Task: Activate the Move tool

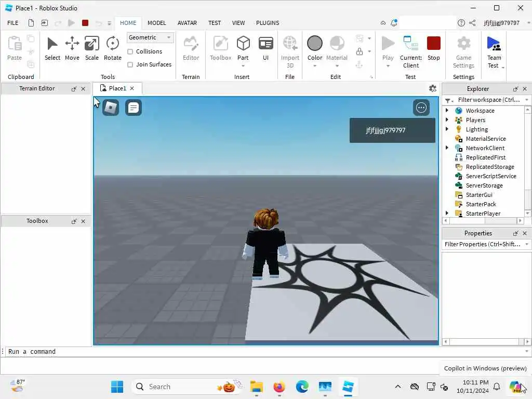Action: [x=72, y=48]
